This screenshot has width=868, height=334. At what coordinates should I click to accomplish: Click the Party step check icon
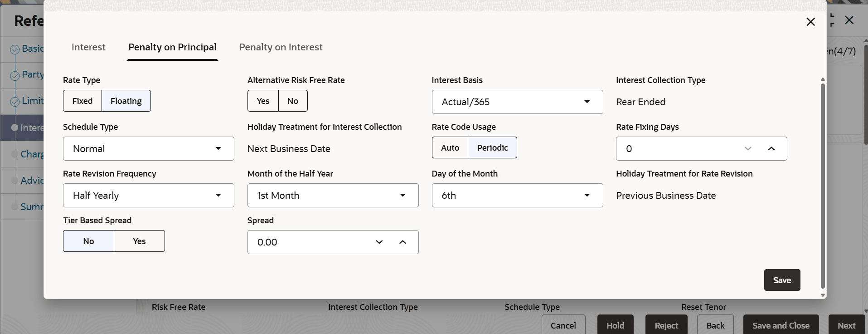click(x=15, y=75)
